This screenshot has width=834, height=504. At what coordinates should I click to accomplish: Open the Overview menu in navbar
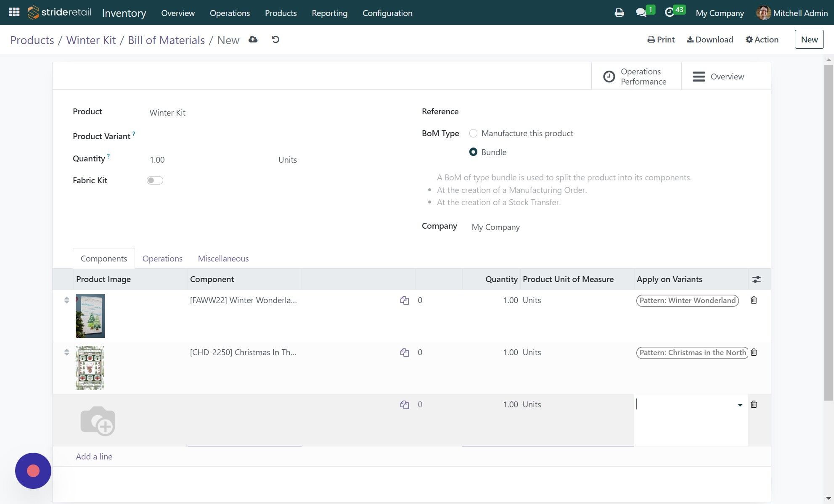point(178,13)
